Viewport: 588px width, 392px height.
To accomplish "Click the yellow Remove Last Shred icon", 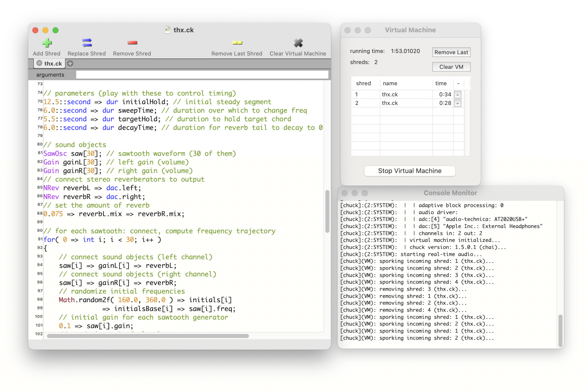I will (x=237, y=43).
